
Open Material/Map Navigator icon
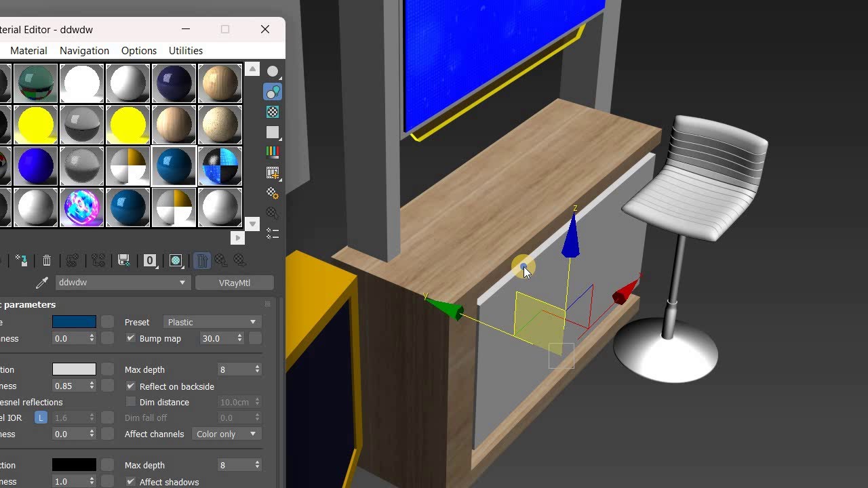(273, 234)
